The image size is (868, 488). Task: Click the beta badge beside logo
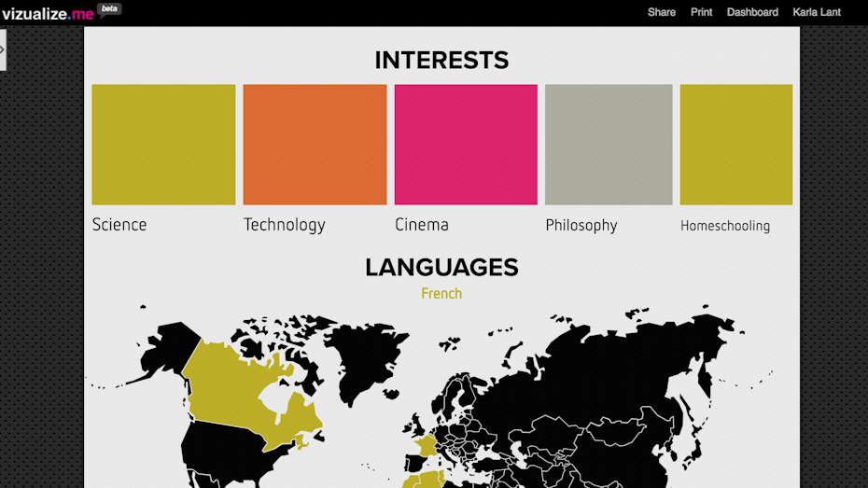(110, 8)
